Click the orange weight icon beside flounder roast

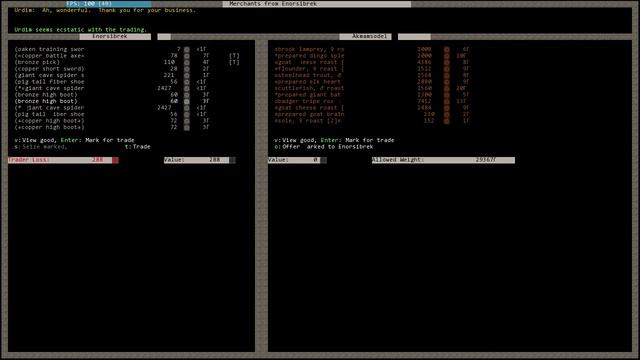tap(447, 69)
